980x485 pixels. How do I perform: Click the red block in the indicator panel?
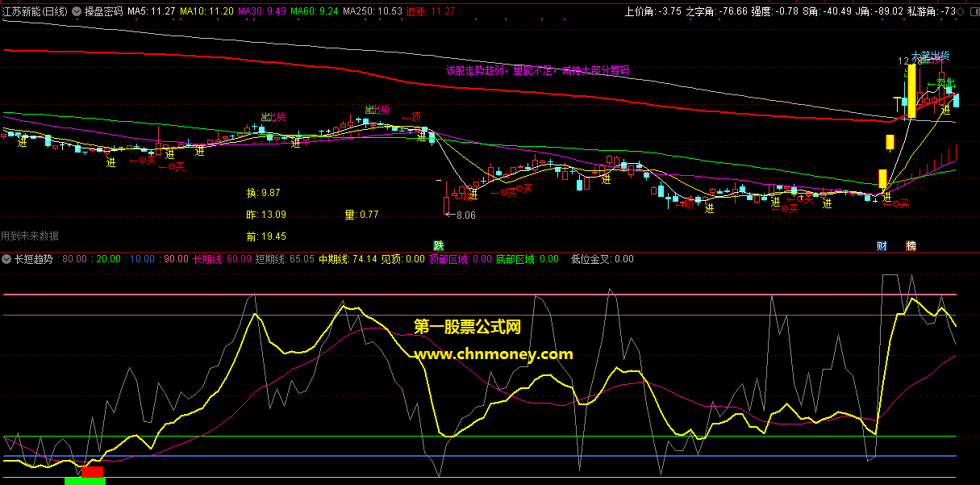[93, 471]
